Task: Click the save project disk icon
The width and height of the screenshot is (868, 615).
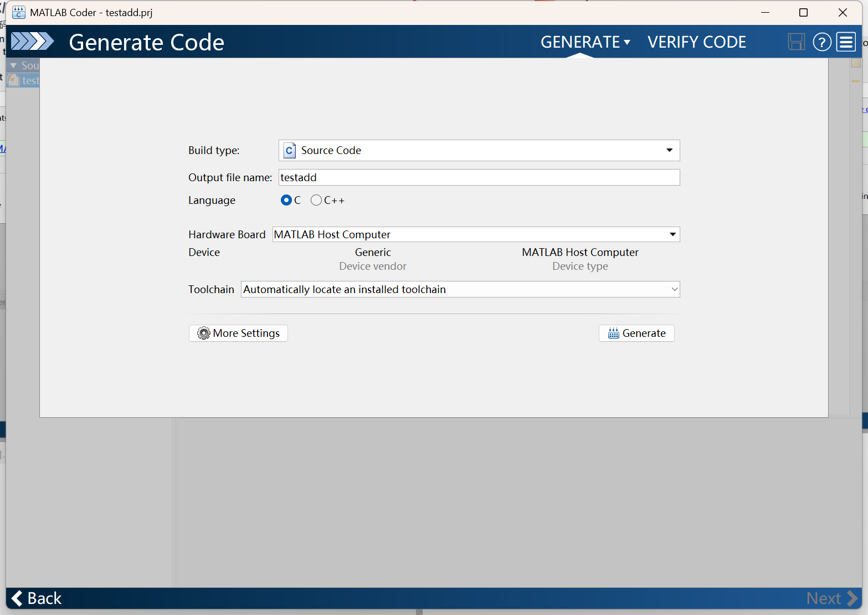Action: 796,42
